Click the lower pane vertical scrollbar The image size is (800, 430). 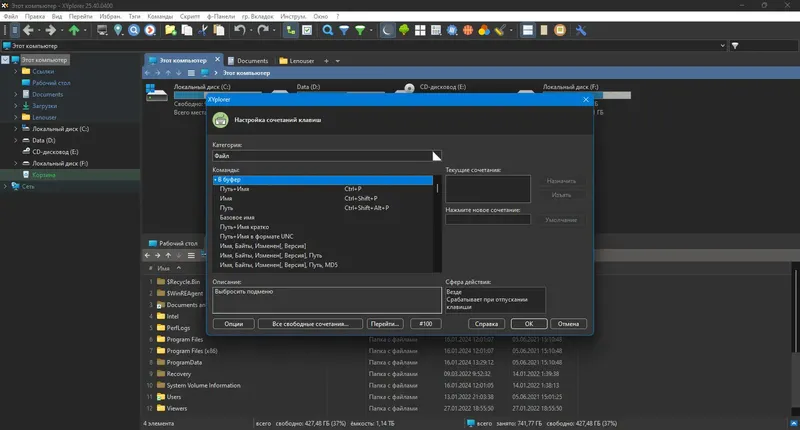click(795, 310)
